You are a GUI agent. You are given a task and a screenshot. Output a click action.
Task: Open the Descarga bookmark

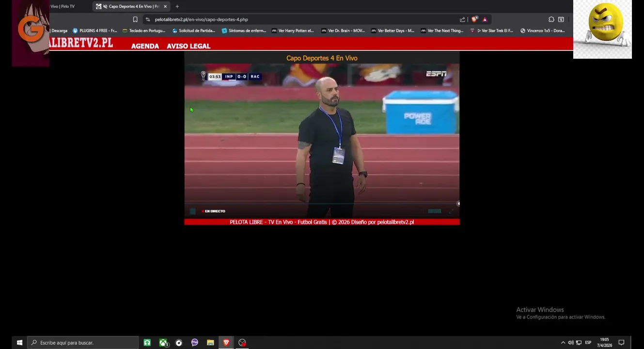[59, 31]
